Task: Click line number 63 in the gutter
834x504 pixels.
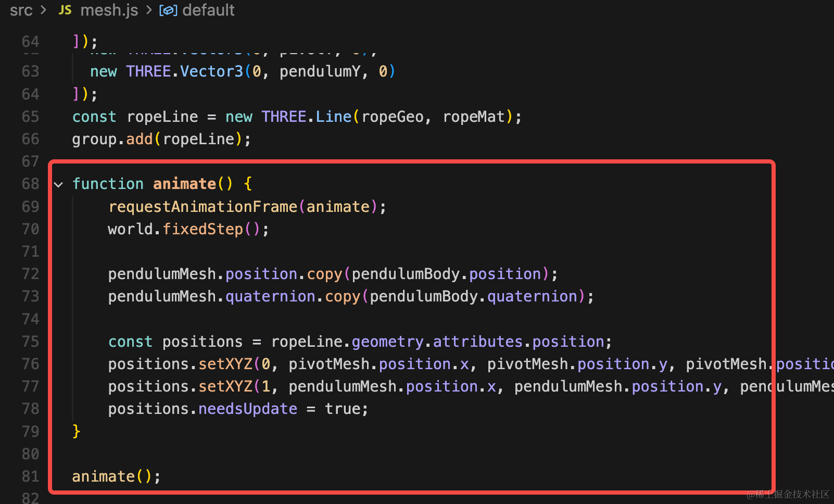Action: (x=31, y=71)
